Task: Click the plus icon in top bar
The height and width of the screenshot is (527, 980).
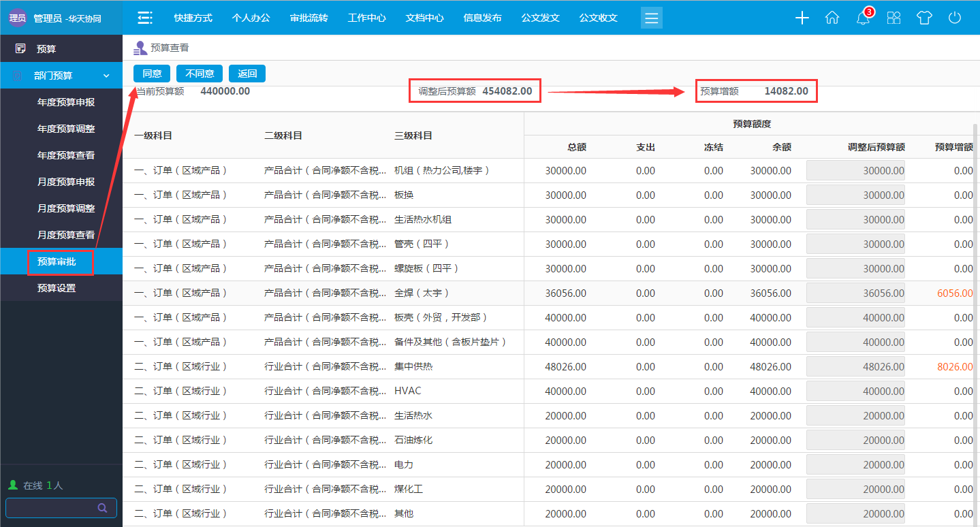Action: [x=802, y=18]
